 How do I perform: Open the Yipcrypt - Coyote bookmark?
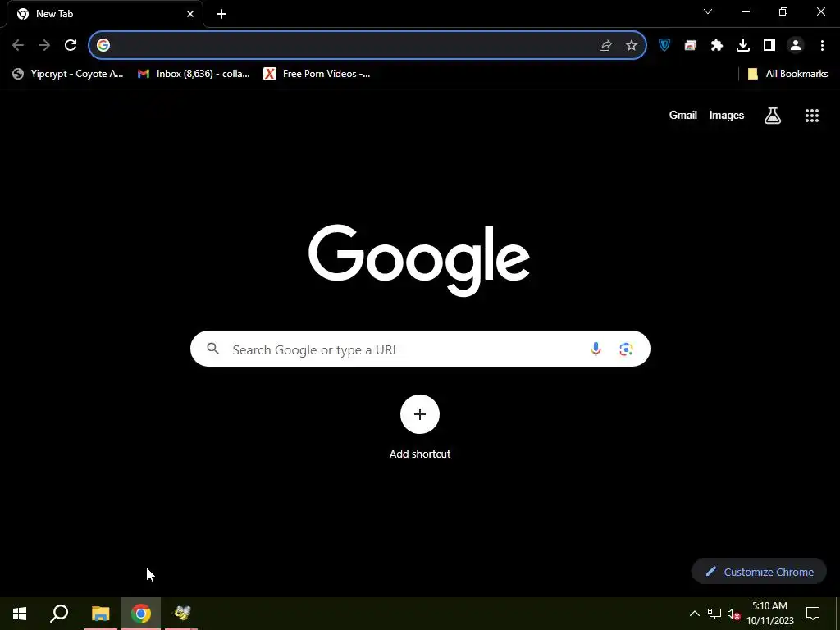[68, 74]
